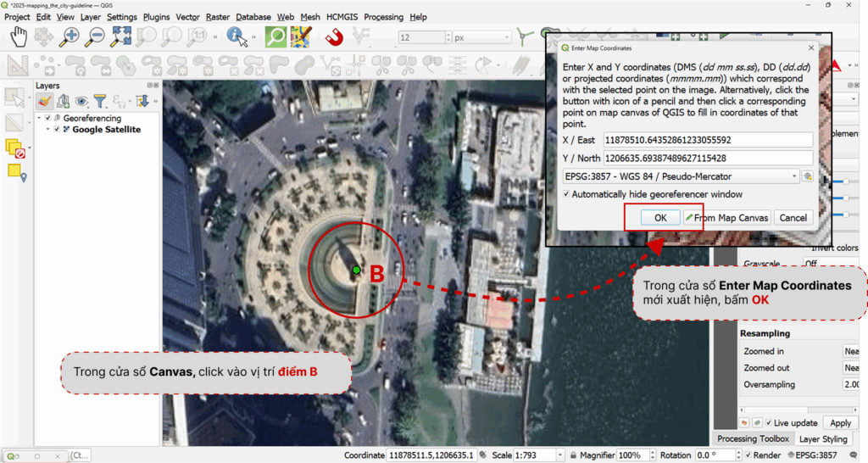Open the px unit dropdown
868x463 pixels.
click(x=481, y=37)
